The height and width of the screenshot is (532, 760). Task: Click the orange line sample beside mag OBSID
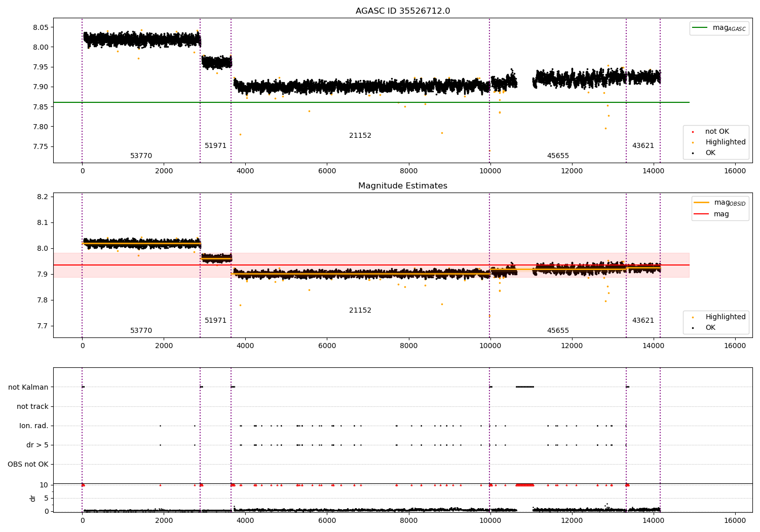tap(701, 203)
